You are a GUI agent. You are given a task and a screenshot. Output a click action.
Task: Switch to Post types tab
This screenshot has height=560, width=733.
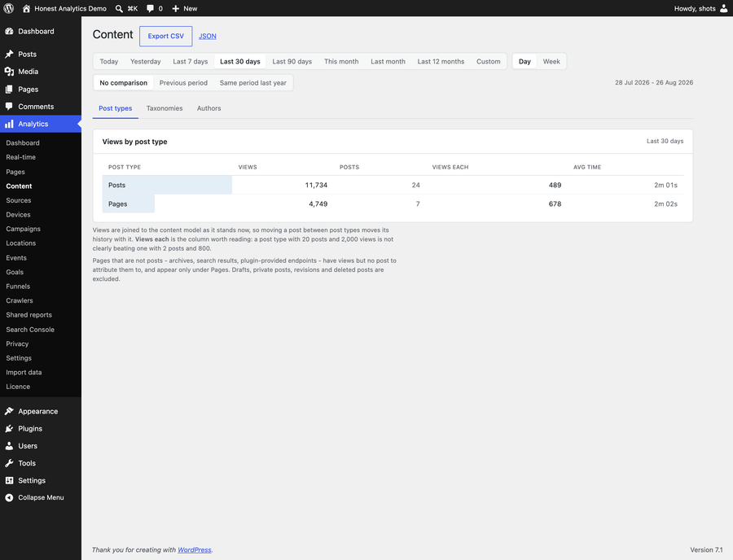(116, 108)
